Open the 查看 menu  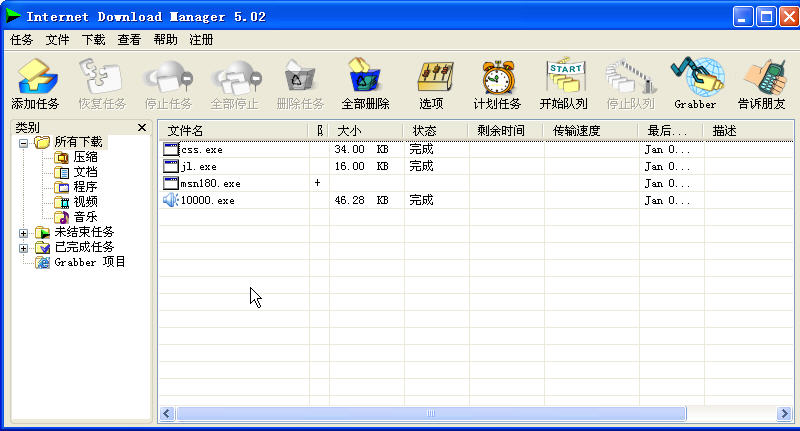pos(129,40)
